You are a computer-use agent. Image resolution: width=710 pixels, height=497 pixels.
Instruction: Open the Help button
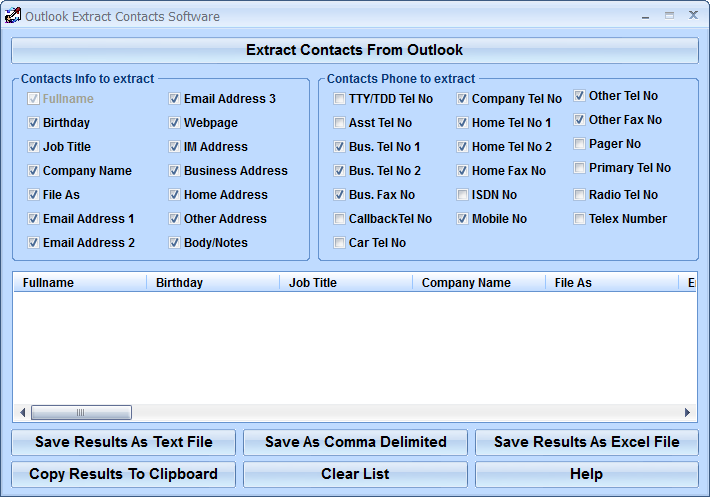[x=586, y=474]
